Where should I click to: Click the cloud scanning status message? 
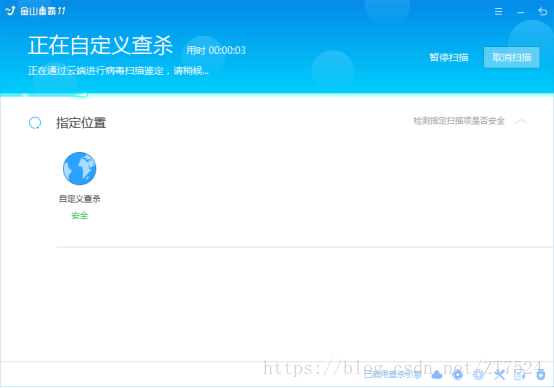click(x=118, y=71)
